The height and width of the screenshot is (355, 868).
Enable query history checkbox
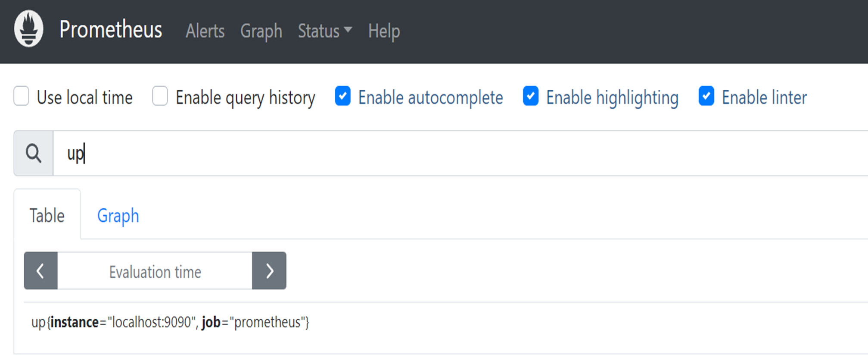[160, 96]
